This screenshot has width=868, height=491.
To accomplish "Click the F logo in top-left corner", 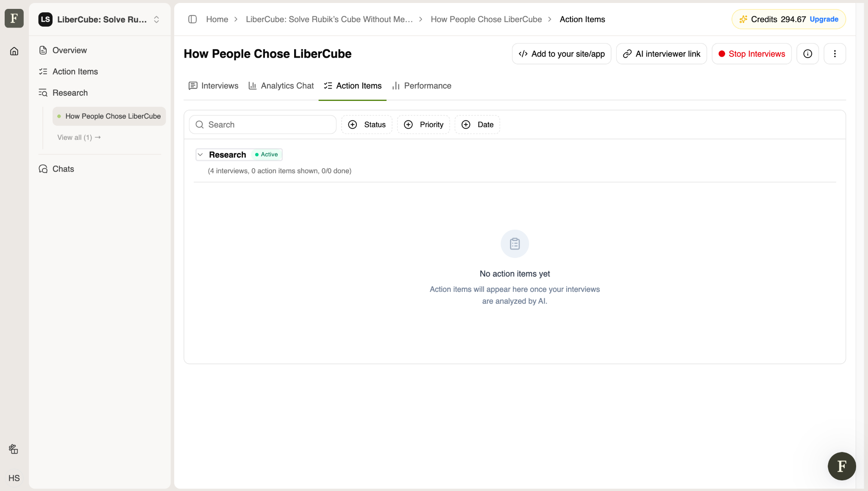I will click(x=14, y=18).
